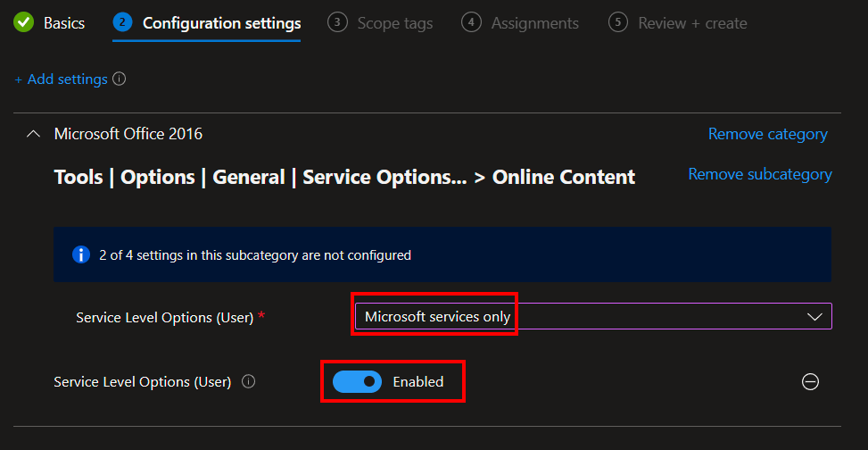The image size is (868, 450).
Task: Open the Assignments step tab
Action: pyautogui.click(x=534, y=22)
